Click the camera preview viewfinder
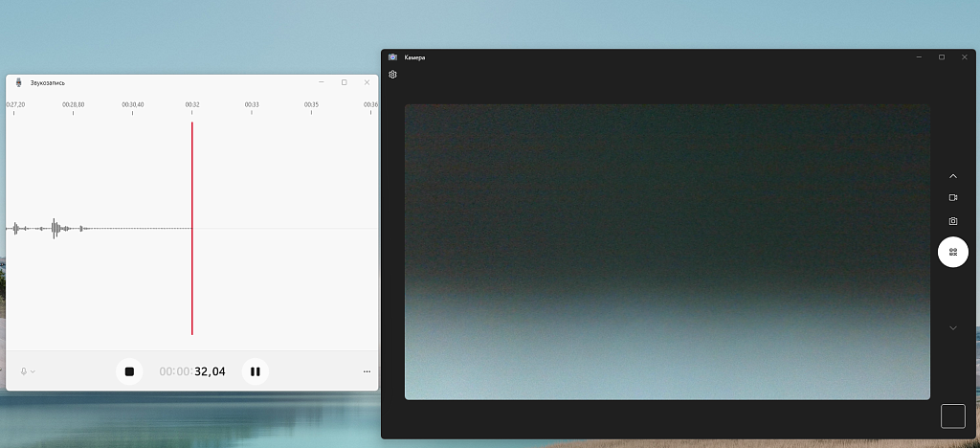980x448 pixels. (x=667, y=252)
